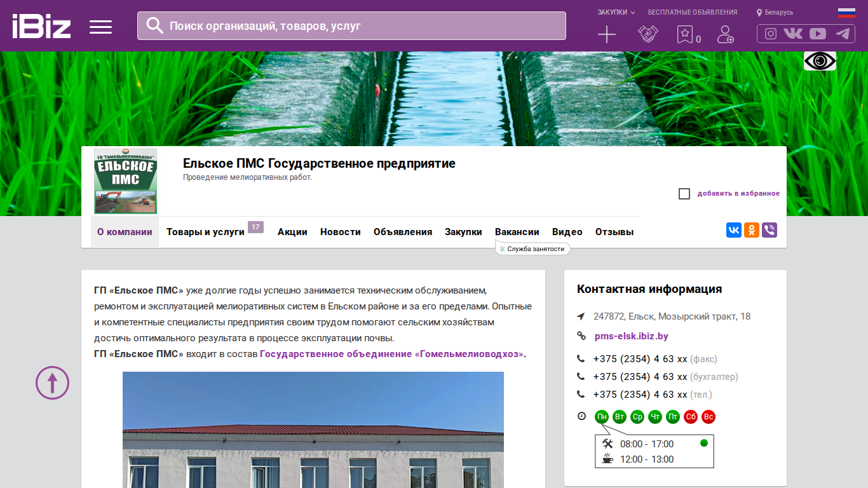This screenshot has width=868, height=488.
Task: Open the YouTube link in header
Action: pos(818,34)
